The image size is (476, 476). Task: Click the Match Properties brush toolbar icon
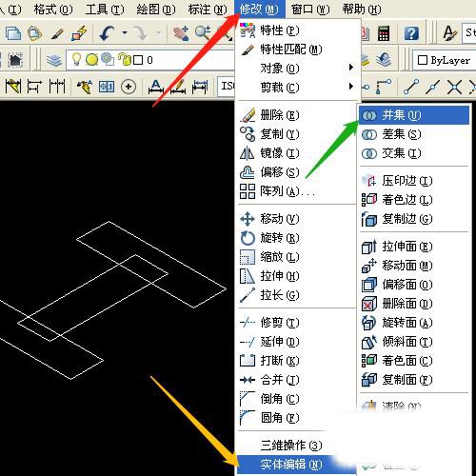pyautogui.click(x=57, y=33)
